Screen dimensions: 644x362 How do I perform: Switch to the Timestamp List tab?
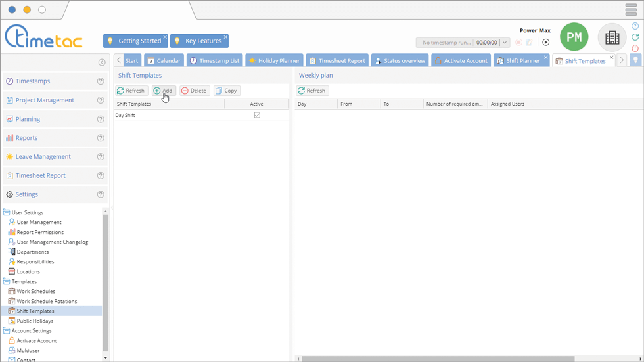click(214, 60)
